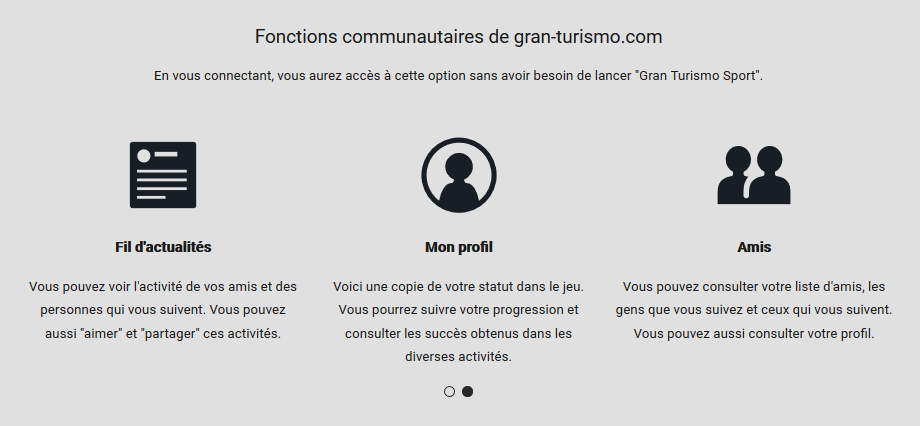Click the description paragraph under Mon profil
This screenshot has height=426, width=920.
(459, 322)
